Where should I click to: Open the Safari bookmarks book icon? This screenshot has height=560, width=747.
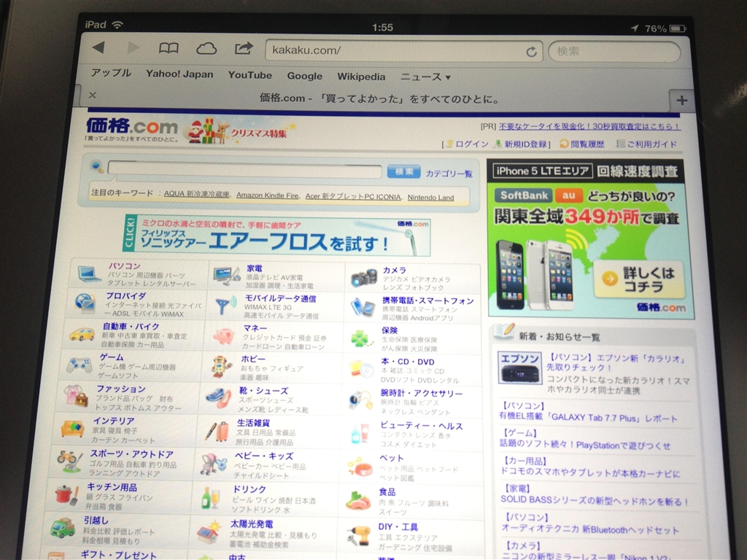coord(169,48)
